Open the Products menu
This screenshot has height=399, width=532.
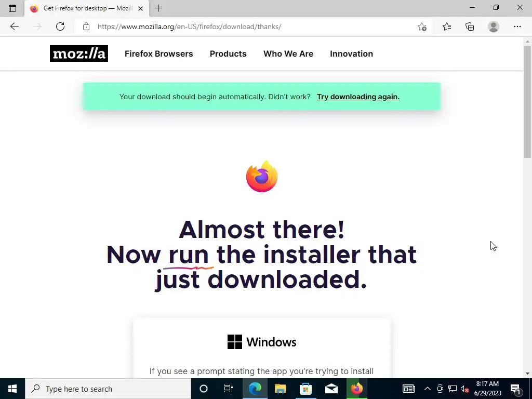click(228, 54)
